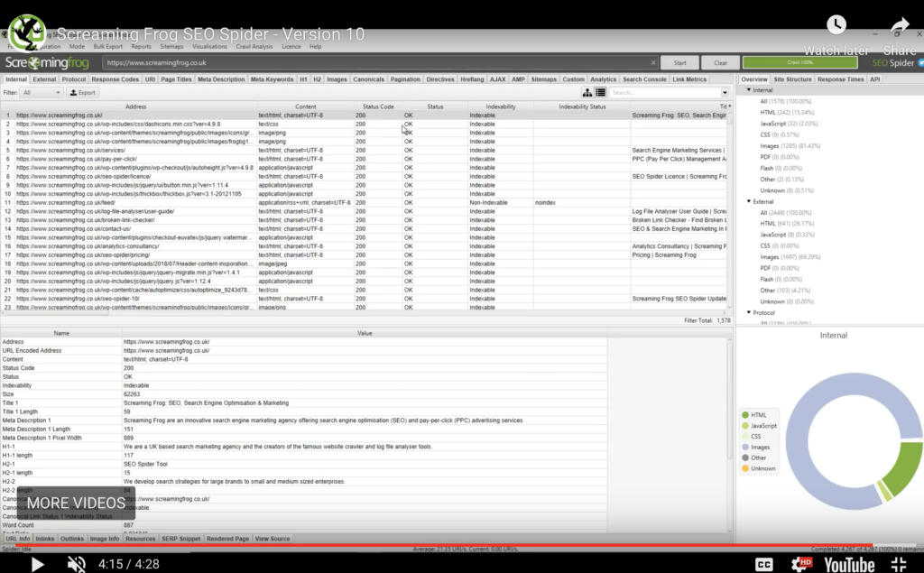Open the video quality settings gear
The height and width of the screenshot is (573, 924).
tap(801, 564)
